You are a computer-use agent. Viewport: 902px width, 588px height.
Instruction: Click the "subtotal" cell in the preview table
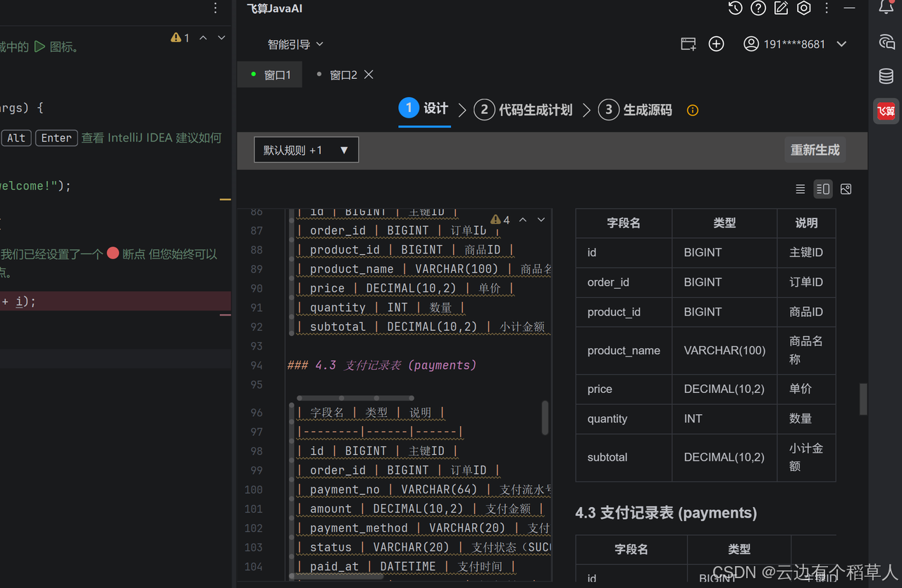coord(624,457)
